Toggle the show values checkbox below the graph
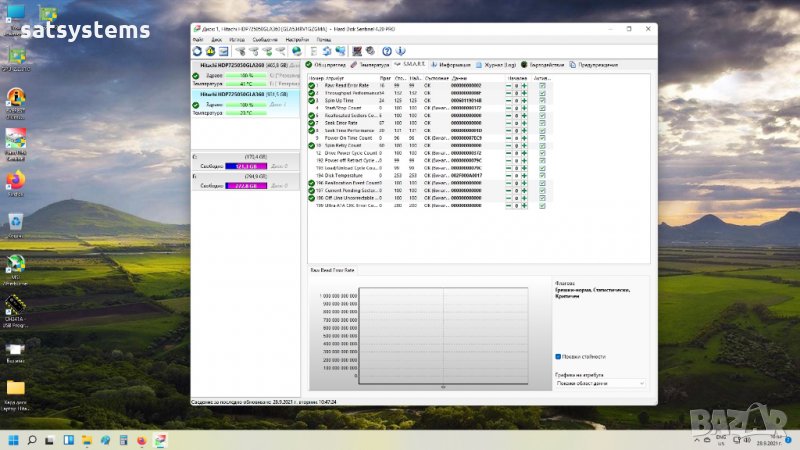The image size is (800, 450). (x=558, y=356)
